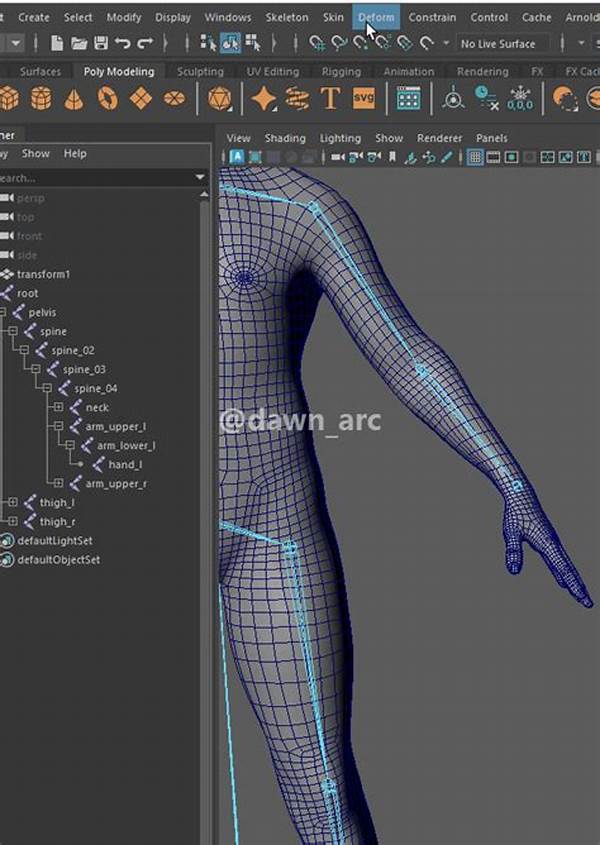This screenshot has width=600, height=845.
Task: Toggle select by object type mode
Action: [x=231, y=43]
